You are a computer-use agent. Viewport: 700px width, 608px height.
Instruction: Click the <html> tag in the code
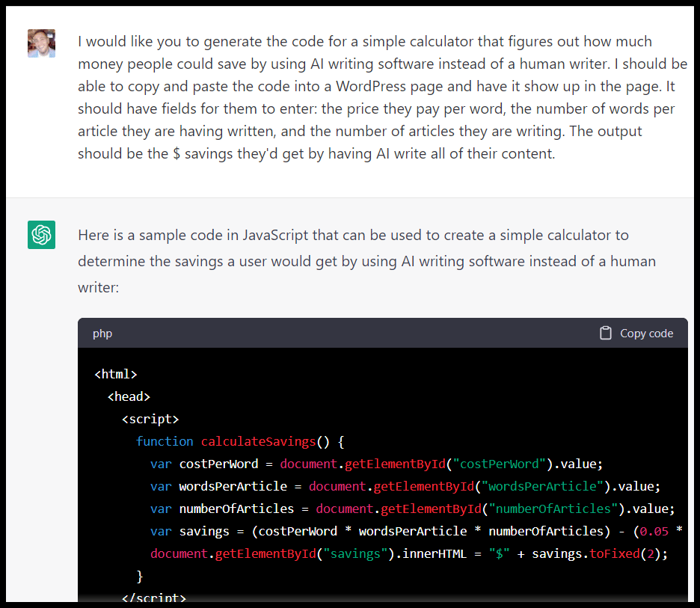(116, 374)
